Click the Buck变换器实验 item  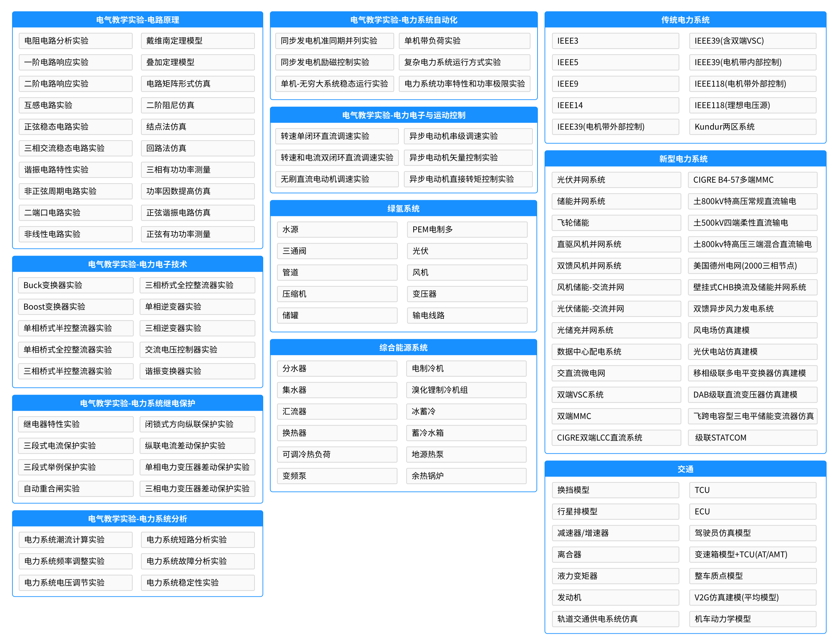[x=76, y=285]
